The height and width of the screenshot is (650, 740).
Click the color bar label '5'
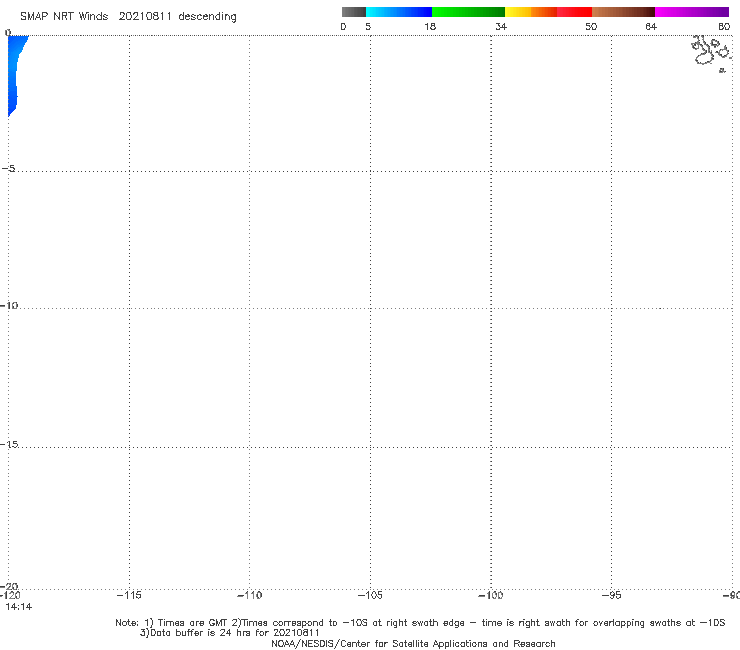[368, 27]
